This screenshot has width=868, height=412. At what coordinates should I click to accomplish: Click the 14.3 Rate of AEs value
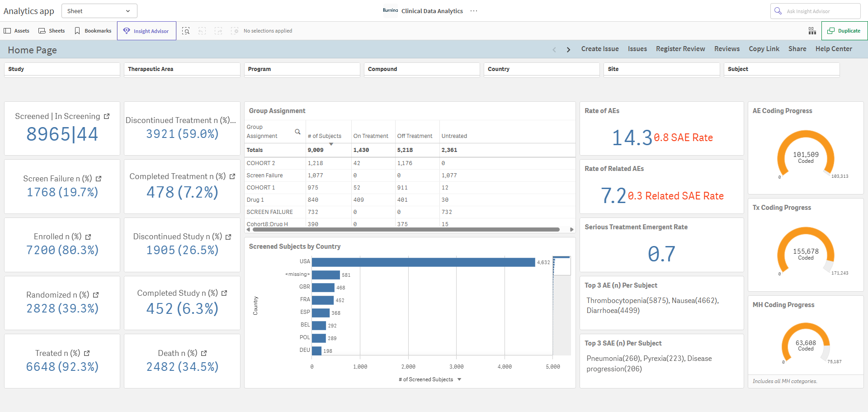click(632, 137)
